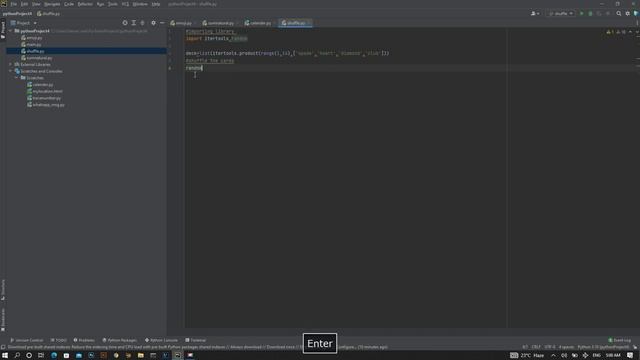Collapse the Scratches folder
The image size is (640, 360).
pos(17,78)
